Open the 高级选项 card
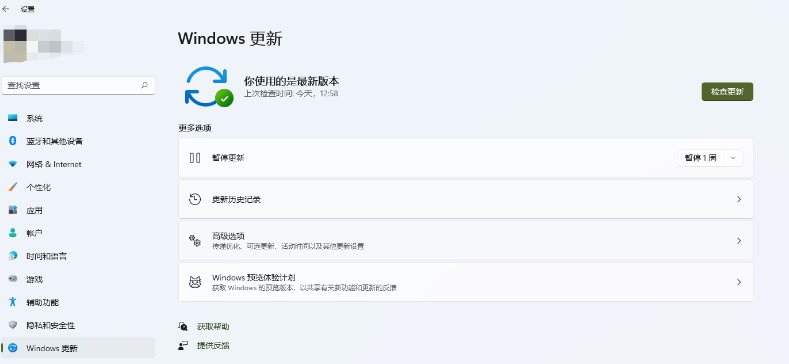The image size is (789, 364). click(466, 241)
